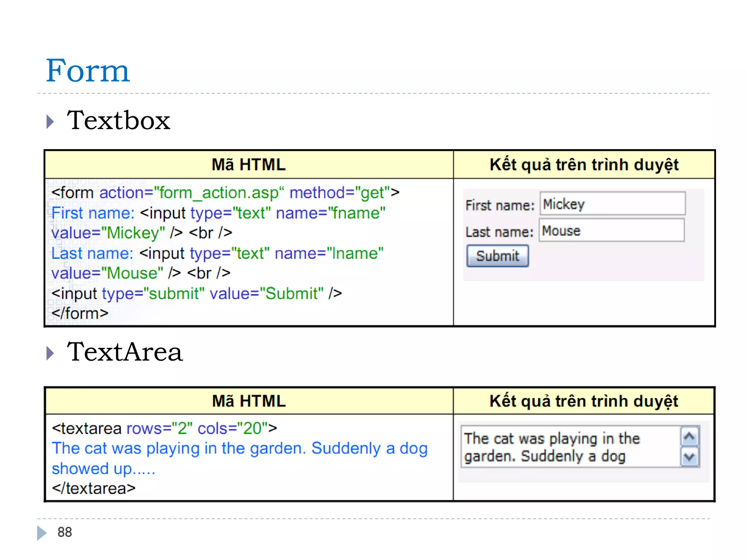Click the "Mã HTML" header in Textbox table
Image resolution: width=747 pixels, height=560 pixels.
click(x=249, y=164)
